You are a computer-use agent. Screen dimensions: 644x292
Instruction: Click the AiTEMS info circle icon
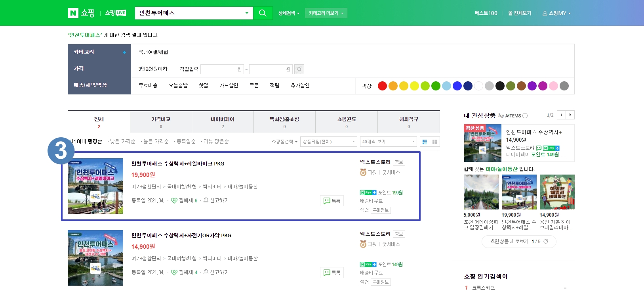525,116
